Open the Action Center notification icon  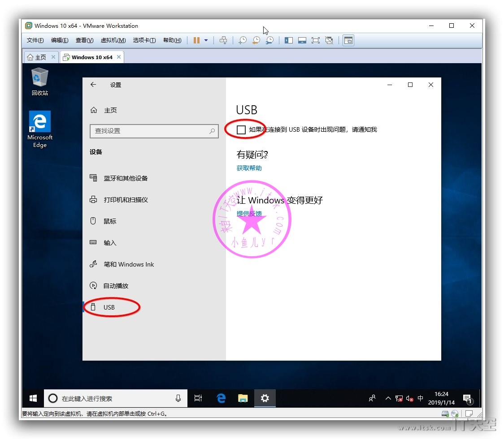pyautogui.click(x=468, y=399)
